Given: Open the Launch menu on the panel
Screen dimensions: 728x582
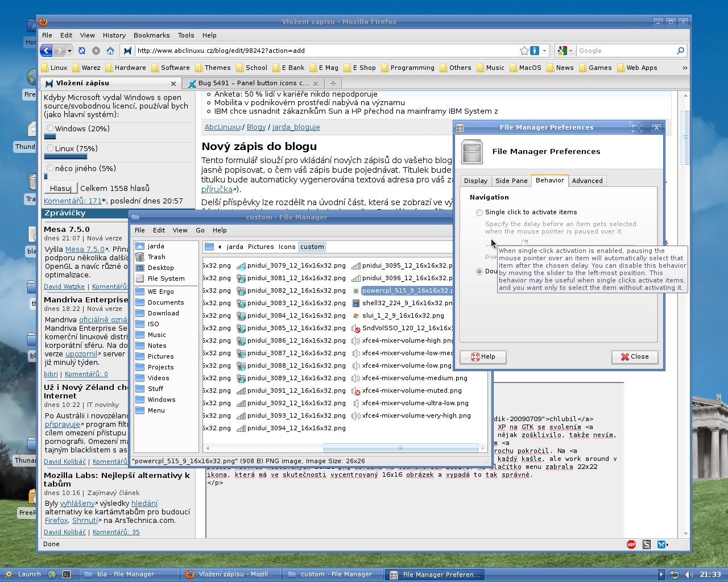Looking at the screenshot, I should click(x=22, y=574).
